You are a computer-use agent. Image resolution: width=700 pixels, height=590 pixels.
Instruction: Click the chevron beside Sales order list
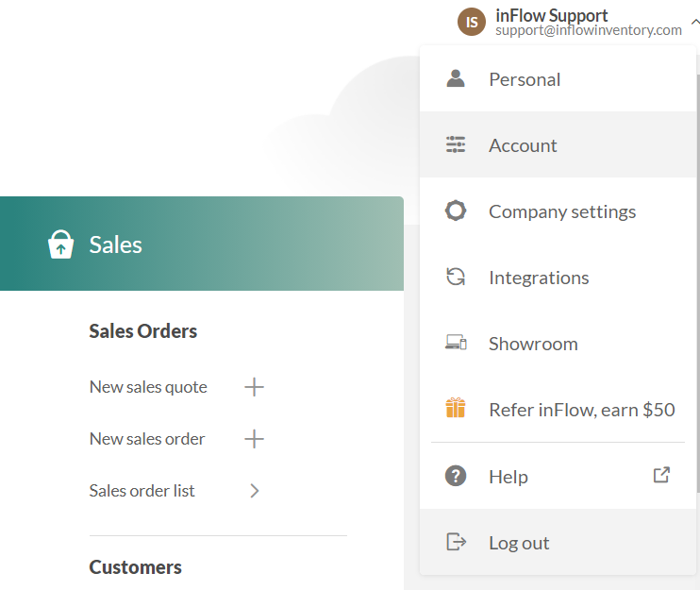[x=255, y=490]
